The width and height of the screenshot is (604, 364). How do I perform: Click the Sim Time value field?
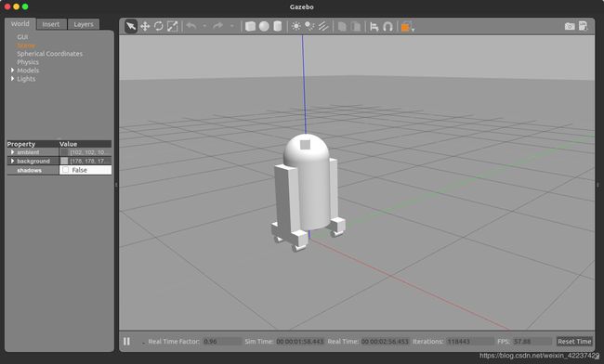[300, 342]
